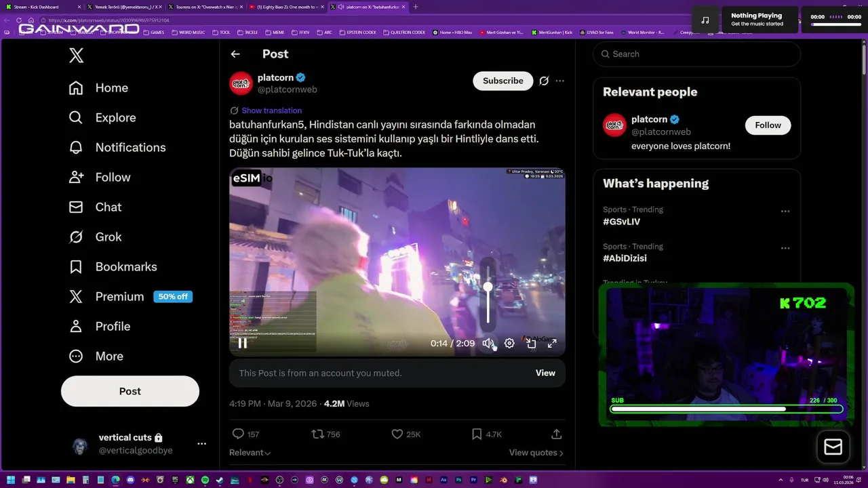Open trending topic #AbiDizisi
Viewport: 868px width, 488px height.
(625, 258)
